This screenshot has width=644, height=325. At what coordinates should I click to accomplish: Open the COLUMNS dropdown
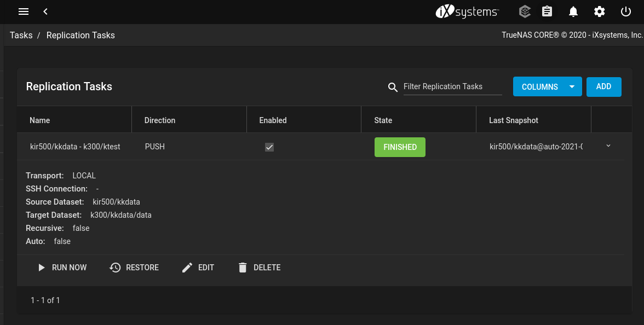click(547, 86)
